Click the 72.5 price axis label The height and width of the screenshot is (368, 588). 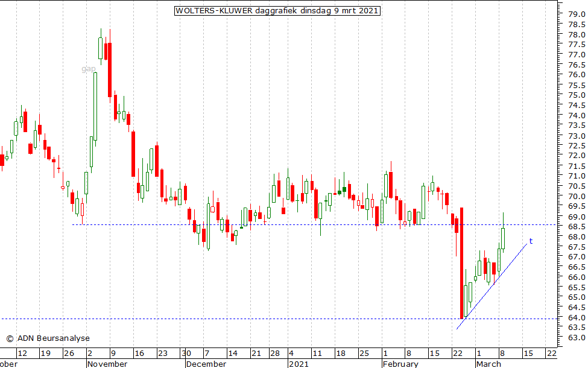577,145
